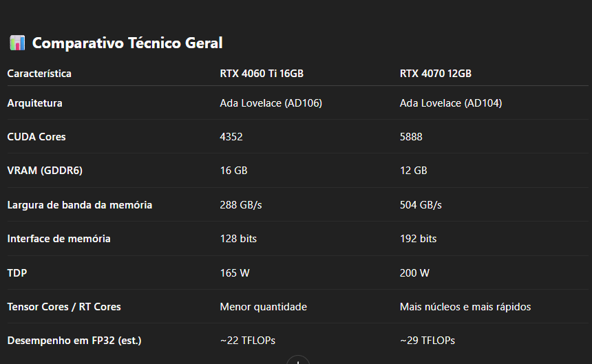This screenshot has width=592, height=364.
Task: Select the Mais núcleos e mais rápidos cell
Action: (465, 307)
